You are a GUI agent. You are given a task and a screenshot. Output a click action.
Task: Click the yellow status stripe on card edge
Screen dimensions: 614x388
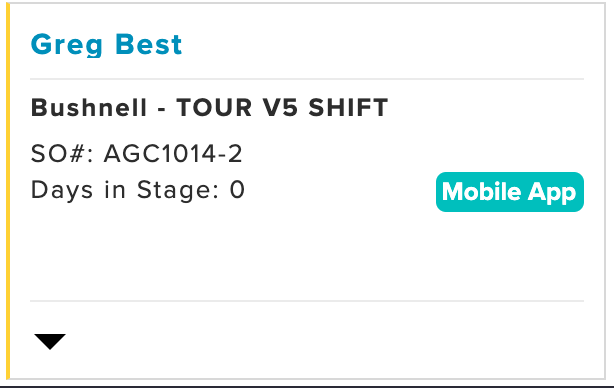[8, 191]
